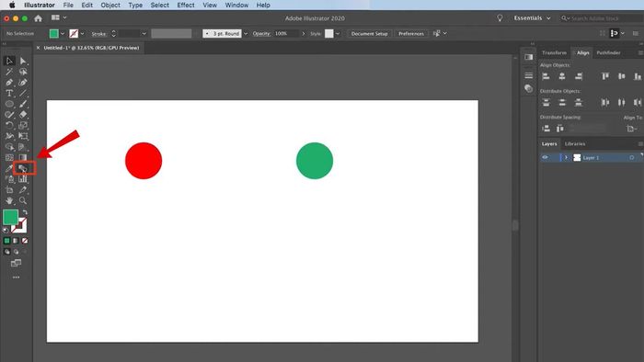Select the Artboard tool
The image size is (644, 362).
click(9, 190)
